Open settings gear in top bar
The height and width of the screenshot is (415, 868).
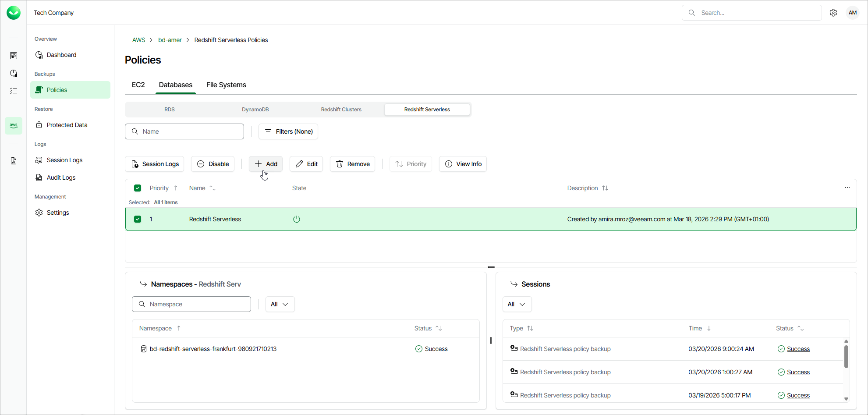click(x=833, y=13)
